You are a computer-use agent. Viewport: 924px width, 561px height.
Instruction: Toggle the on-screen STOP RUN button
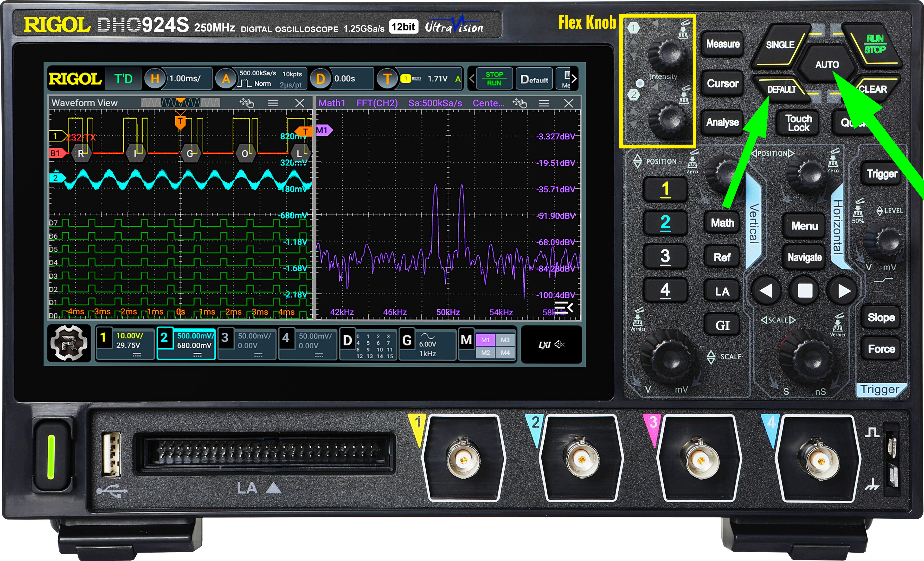[494, 79]
